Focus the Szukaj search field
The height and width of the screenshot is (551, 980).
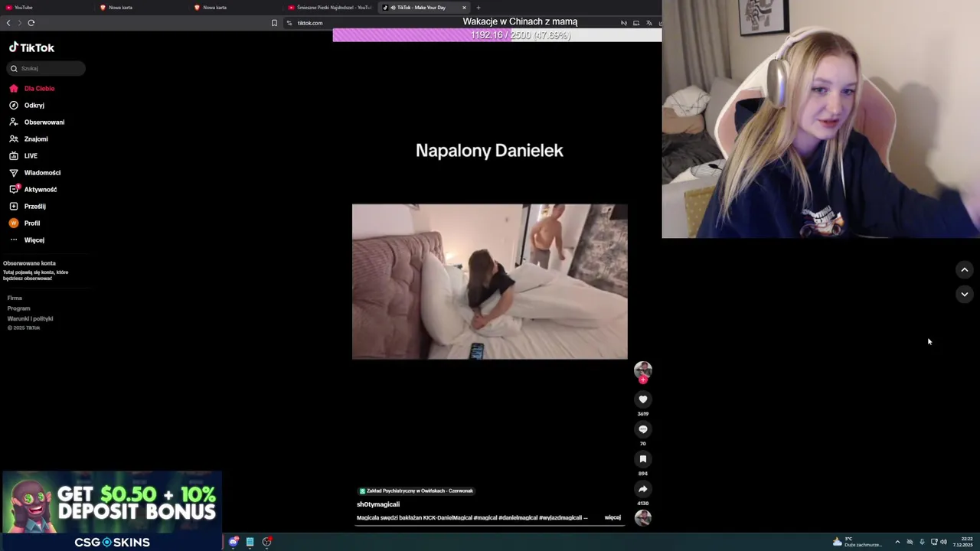pos(46,68)
